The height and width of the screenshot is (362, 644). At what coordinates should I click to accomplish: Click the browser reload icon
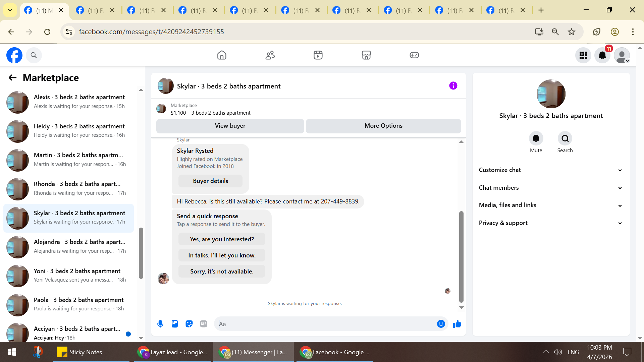(47, 32)
